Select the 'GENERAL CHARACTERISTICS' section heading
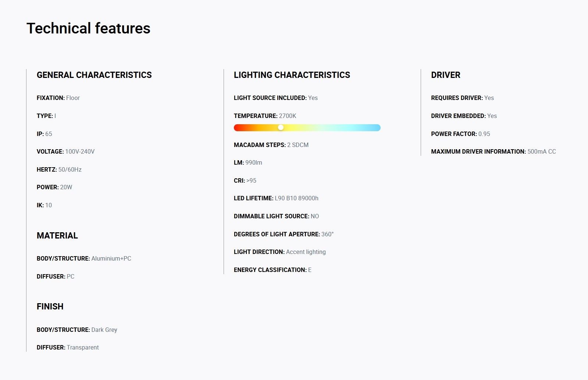Viewport: 588px width, 380px height. click(94, 75)
